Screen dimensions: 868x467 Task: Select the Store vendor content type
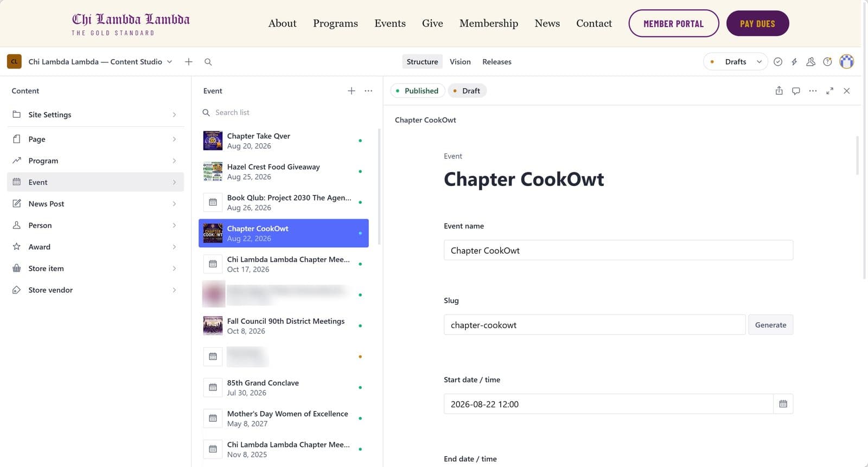pyautogui.click(x=95, y=290)
